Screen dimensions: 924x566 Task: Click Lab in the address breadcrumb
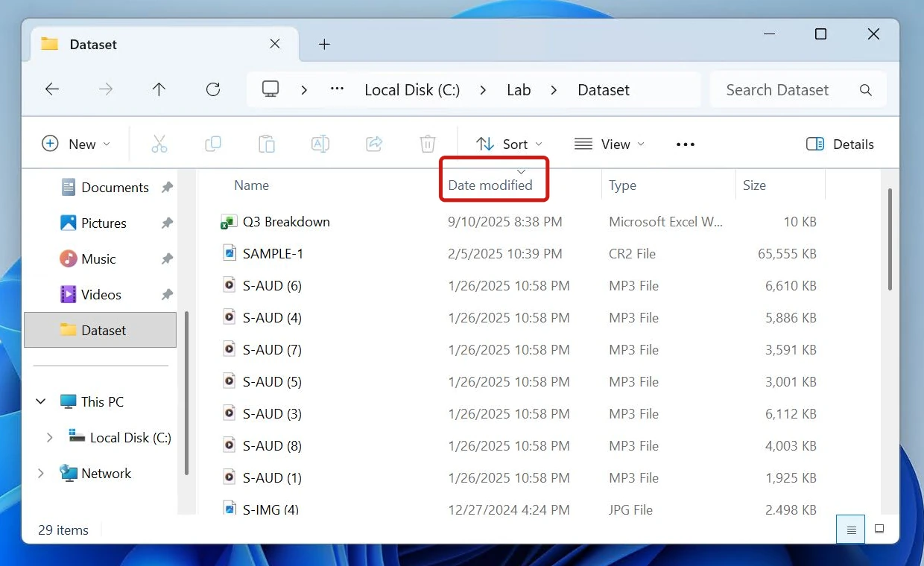tap(519, 90)
